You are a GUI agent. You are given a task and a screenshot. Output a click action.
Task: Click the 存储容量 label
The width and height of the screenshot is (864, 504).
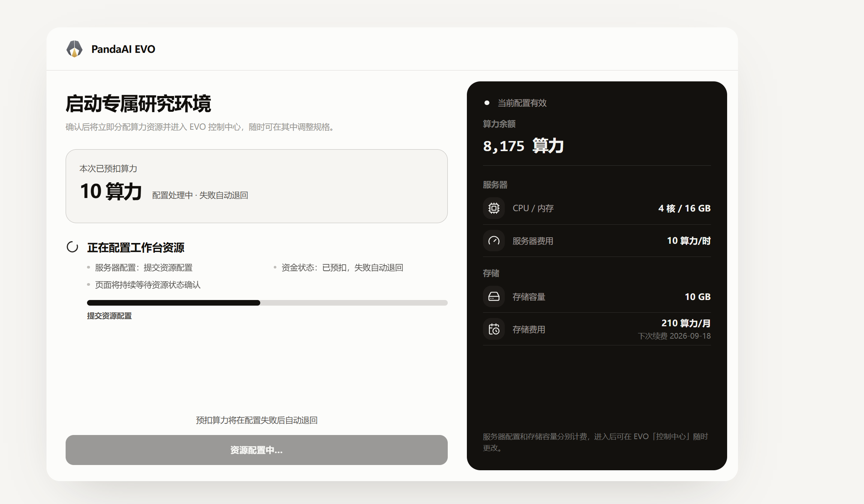(529, 297)
